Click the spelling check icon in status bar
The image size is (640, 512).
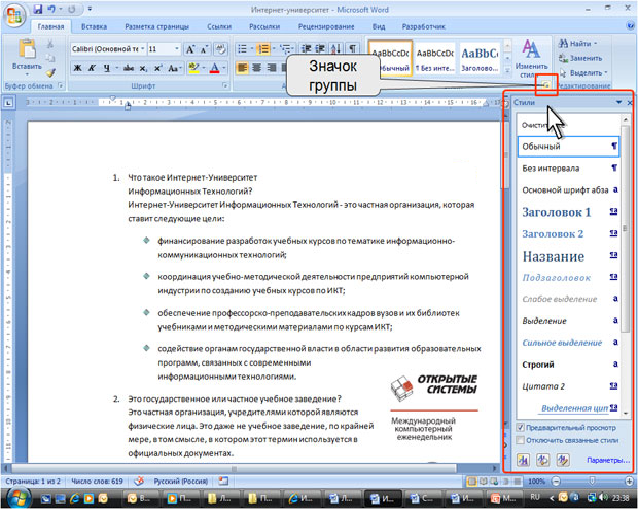(139, 481)
